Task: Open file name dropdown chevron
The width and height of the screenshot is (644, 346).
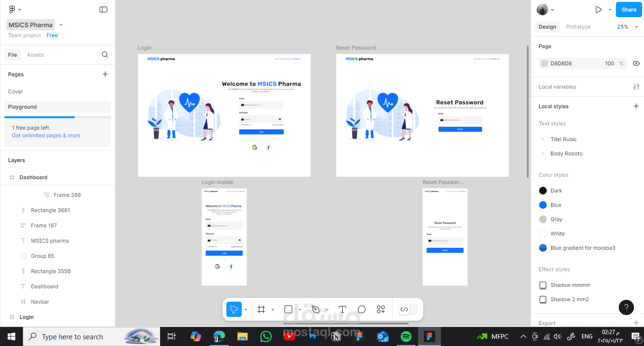Action: (x=61, y=25)
